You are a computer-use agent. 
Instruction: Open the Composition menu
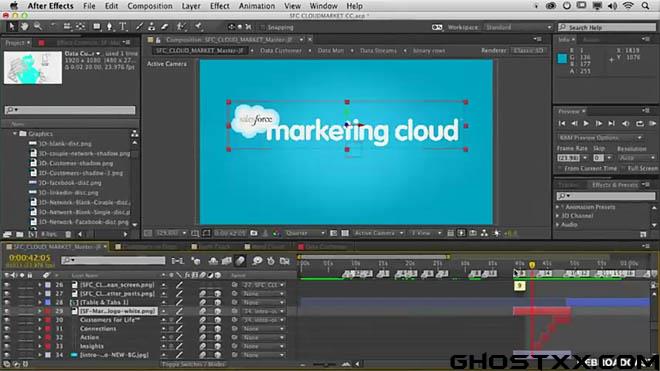point(150,6)
